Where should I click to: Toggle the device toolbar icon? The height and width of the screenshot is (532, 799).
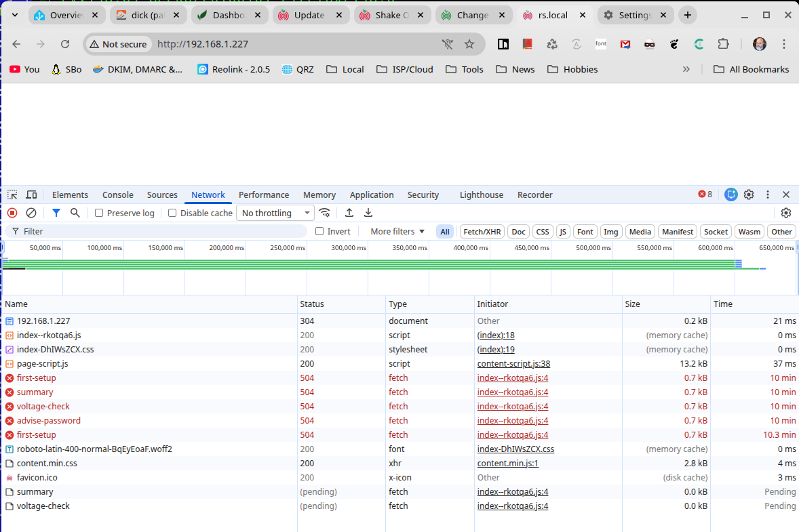(x=31, y=195)
